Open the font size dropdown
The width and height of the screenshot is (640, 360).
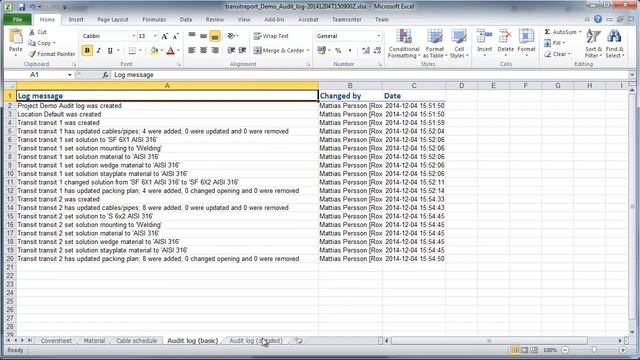(x=155, y=36)
